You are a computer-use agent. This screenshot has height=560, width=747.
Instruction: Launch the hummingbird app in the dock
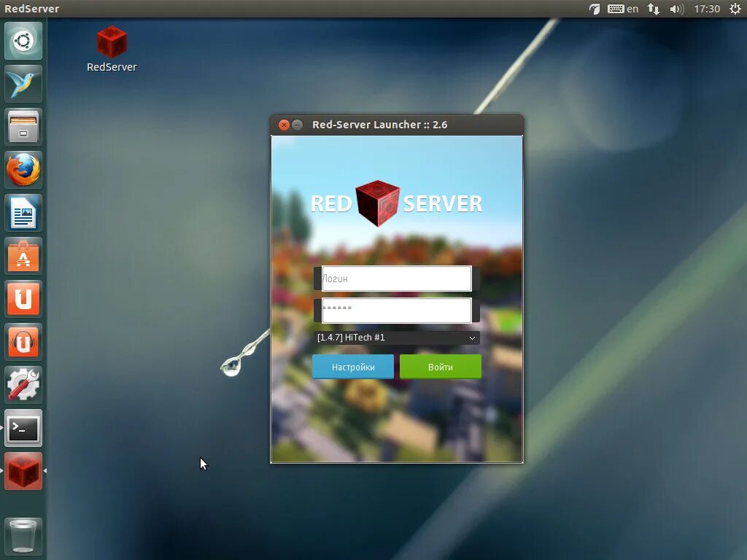pyautogui.click(x=23, y=84)
